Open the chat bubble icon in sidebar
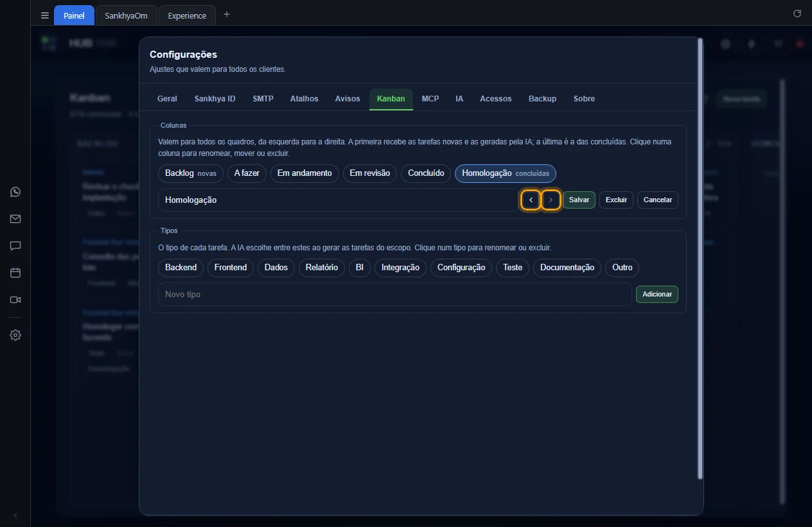Image resolution: width=812 pixels, height=527 pixels. [x=15, y=246]
